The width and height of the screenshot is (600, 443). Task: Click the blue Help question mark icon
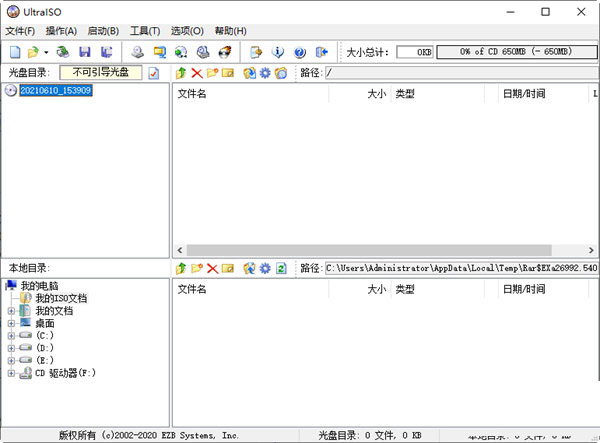pyautogui.click(x=299, y=51)
